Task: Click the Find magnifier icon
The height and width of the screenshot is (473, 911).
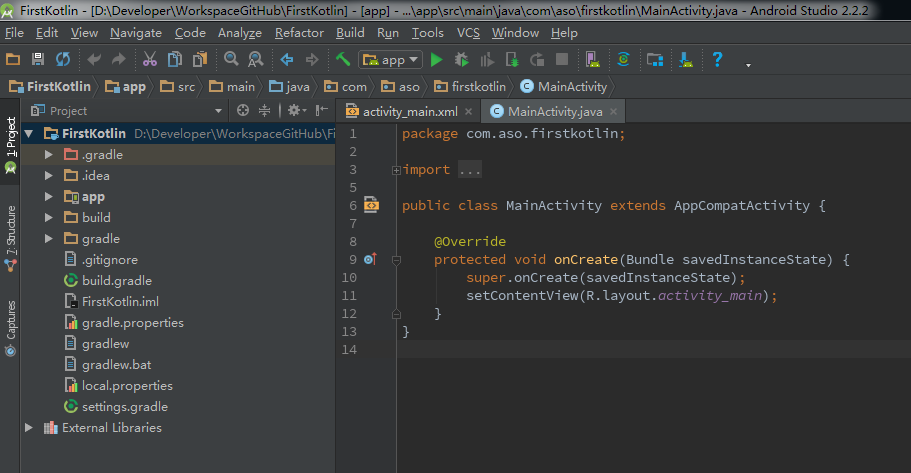Action: (x=231, y=59)
